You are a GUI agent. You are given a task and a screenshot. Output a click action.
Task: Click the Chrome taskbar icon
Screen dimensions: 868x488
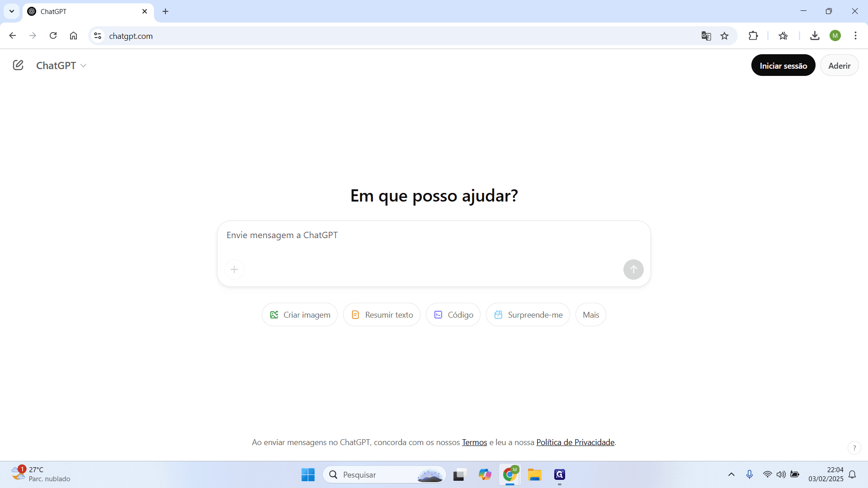509,475
